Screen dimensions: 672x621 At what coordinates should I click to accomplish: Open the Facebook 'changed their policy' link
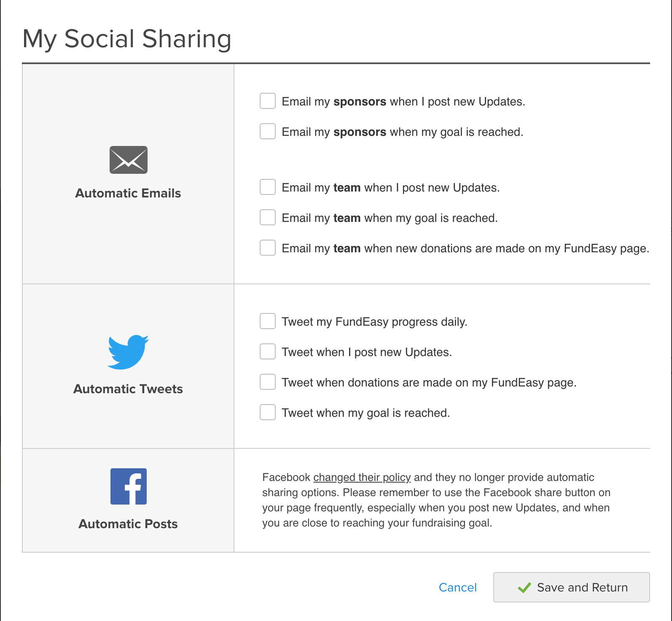(x=362, y=477)
